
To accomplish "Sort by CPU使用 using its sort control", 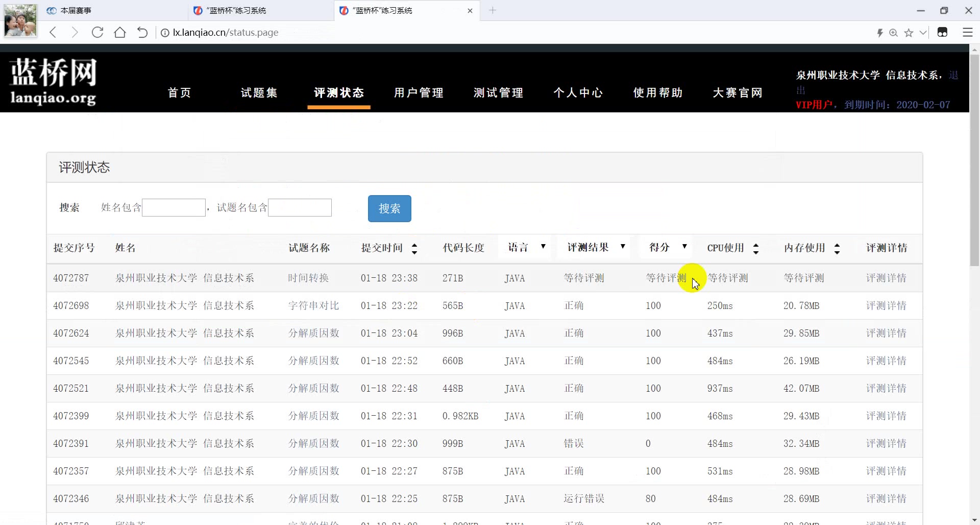I will (756, 248).
